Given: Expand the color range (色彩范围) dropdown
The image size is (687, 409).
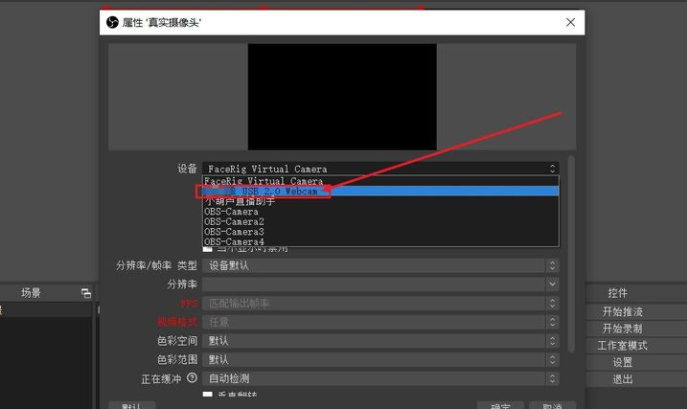Looking at the screenshot, I should (380, 360).
